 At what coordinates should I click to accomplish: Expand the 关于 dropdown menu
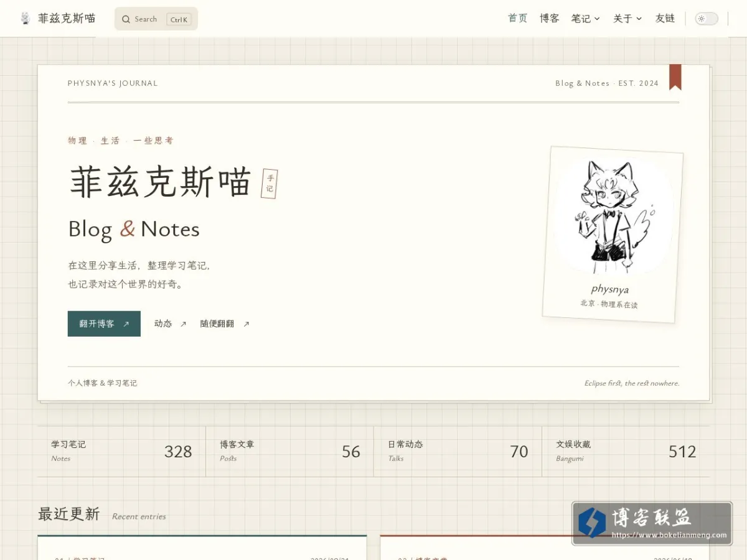coord(627,19)
